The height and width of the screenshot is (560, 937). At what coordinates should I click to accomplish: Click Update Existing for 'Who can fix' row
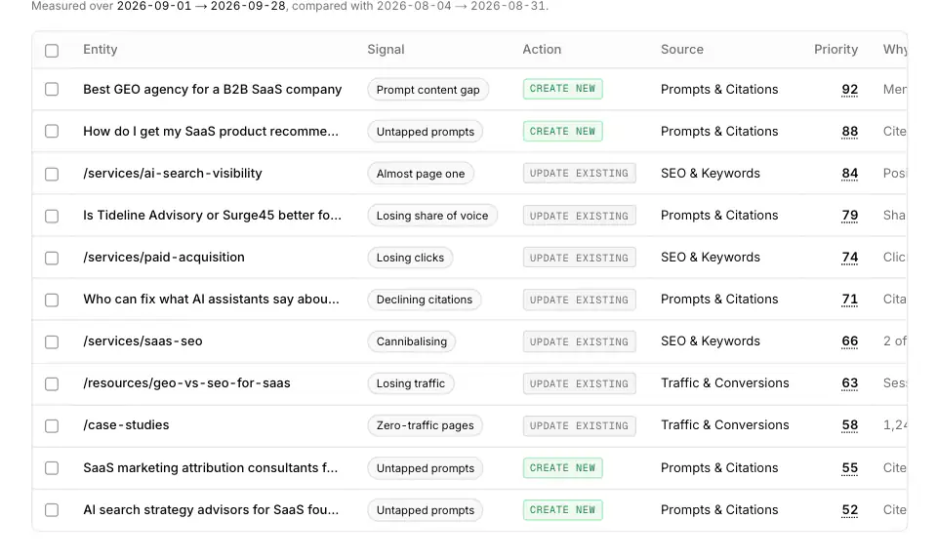click(x=579, y=300)
